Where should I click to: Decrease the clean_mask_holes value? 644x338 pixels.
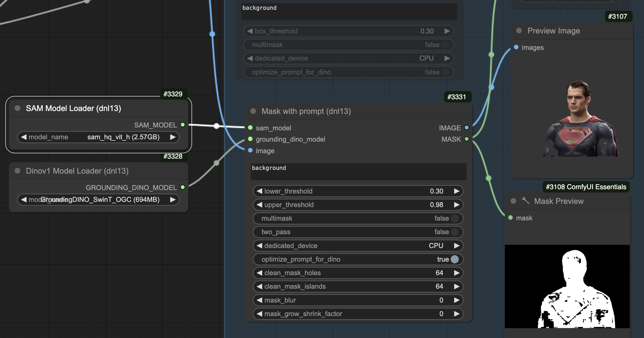[x=259, y=273]
